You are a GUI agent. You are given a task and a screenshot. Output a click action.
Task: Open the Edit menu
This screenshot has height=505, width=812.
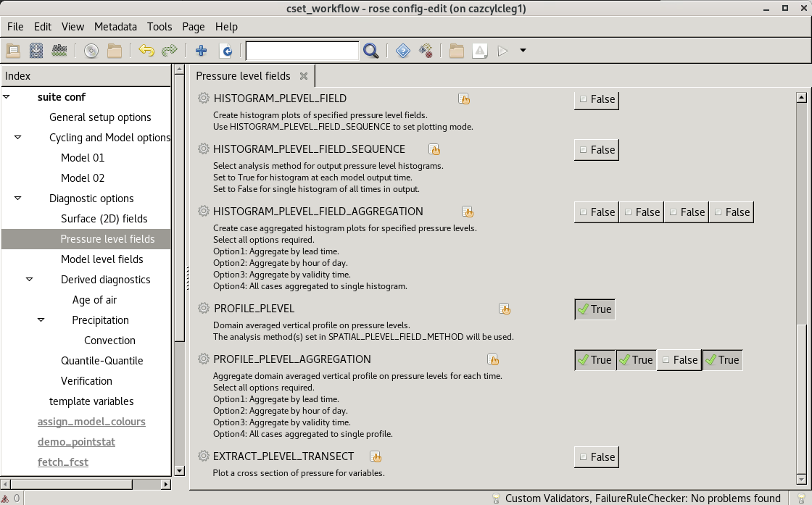coord(43,26)
